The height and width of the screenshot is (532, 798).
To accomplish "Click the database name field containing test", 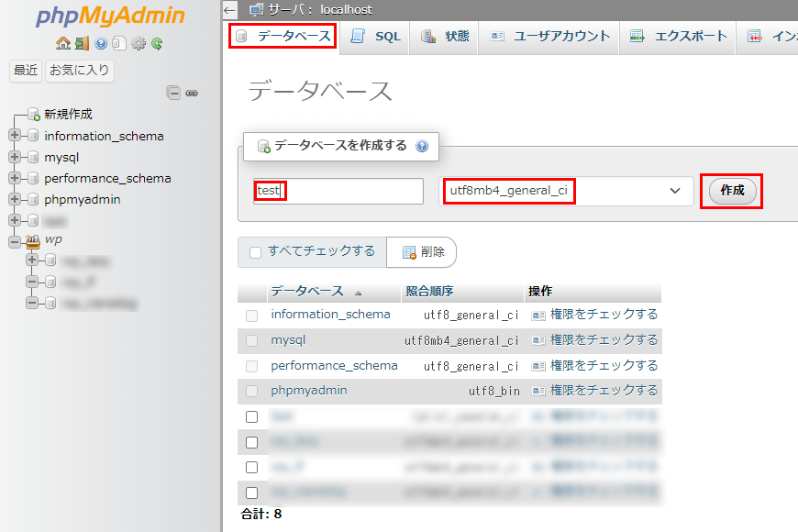I will point(338,191).
